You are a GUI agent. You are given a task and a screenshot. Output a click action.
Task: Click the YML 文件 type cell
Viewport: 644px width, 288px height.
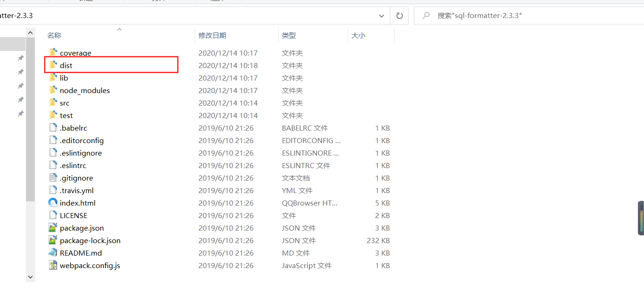click(297, 190)
